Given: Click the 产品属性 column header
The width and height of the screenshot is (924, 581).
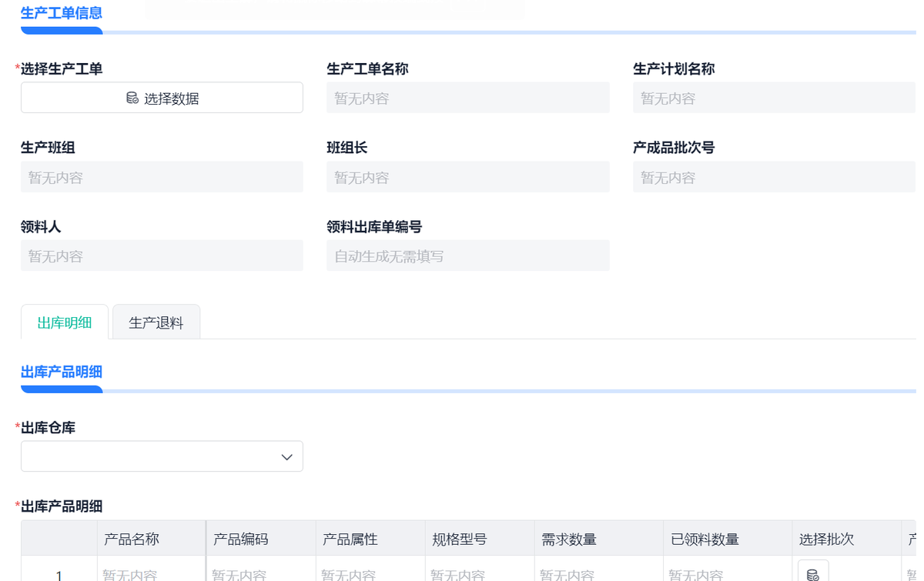Looking at the screenshot, I should tap(350, 539).
